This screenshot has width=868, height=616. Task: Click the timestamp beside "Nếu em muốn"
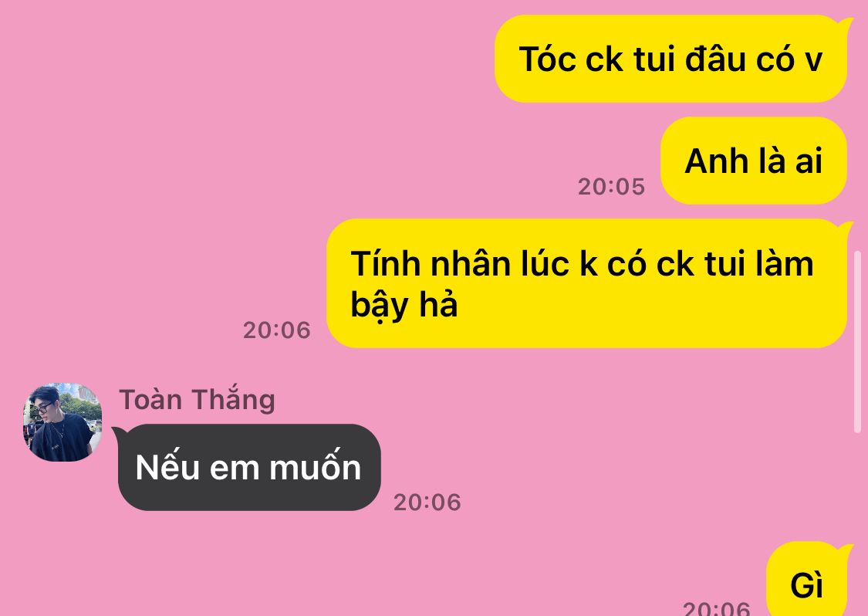point(427,503)
